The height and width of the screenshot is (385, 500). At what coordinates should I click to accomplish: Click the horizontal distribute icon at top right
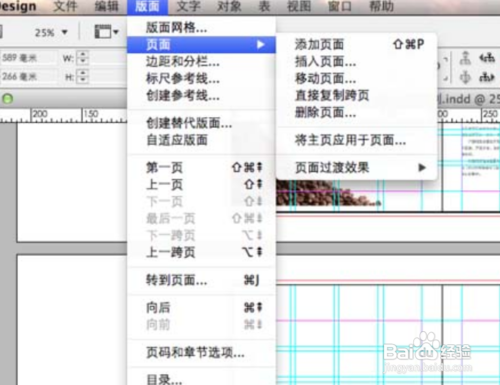487,58
